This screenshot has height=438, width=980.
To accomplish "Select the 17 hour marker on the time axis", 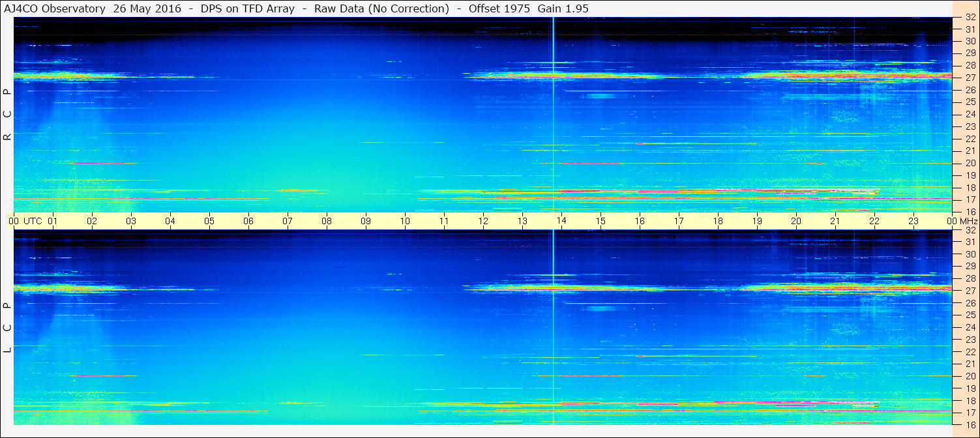I will click(679, 221).
